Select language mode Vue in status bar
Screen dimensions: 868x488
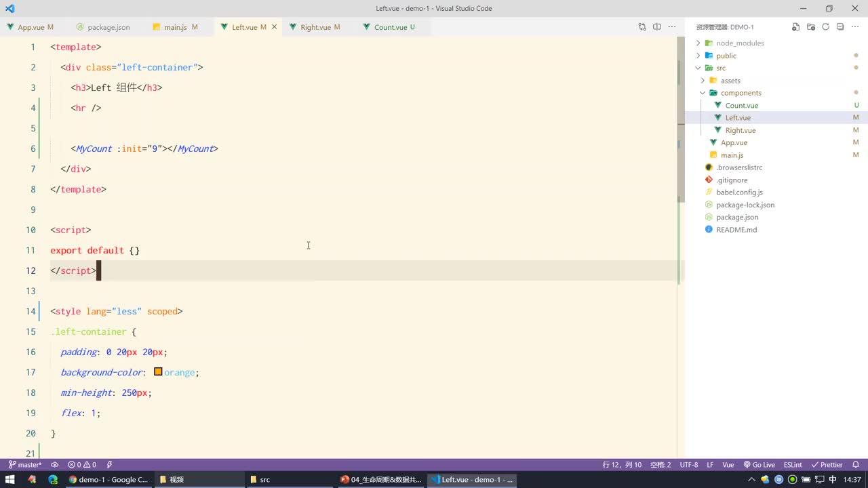point(728,465)
